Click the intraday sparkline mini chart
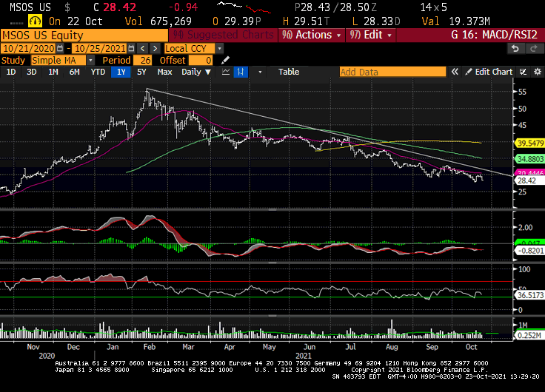This screenshot has width=545, height=392. [x=244, y=7]
